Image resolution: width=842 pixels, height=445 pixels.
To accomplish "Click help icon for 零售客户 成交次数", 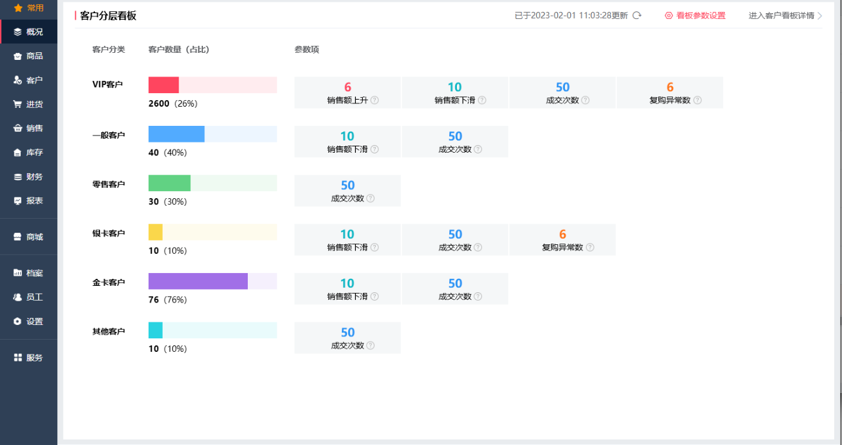I will point(371,199).
